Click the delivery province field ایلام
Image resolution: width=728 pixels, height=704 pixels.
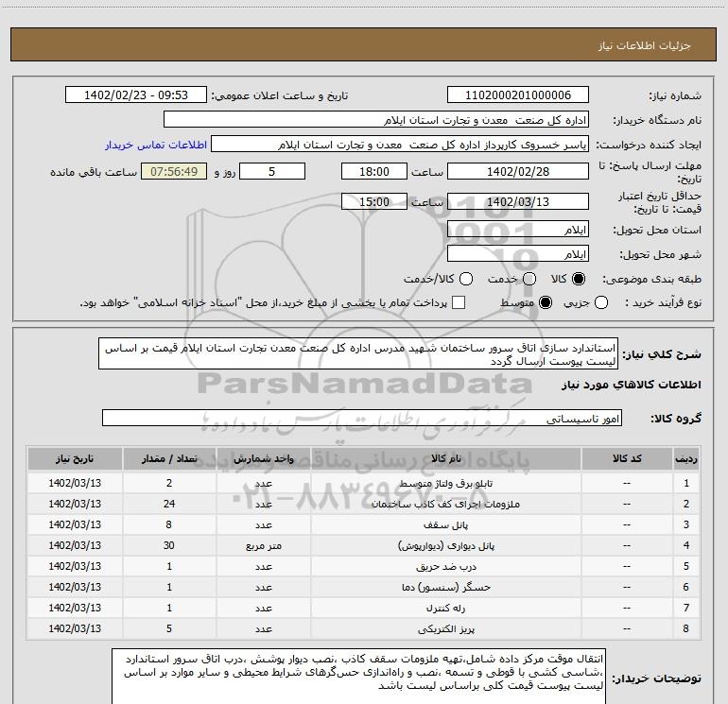tap(518, 229)
